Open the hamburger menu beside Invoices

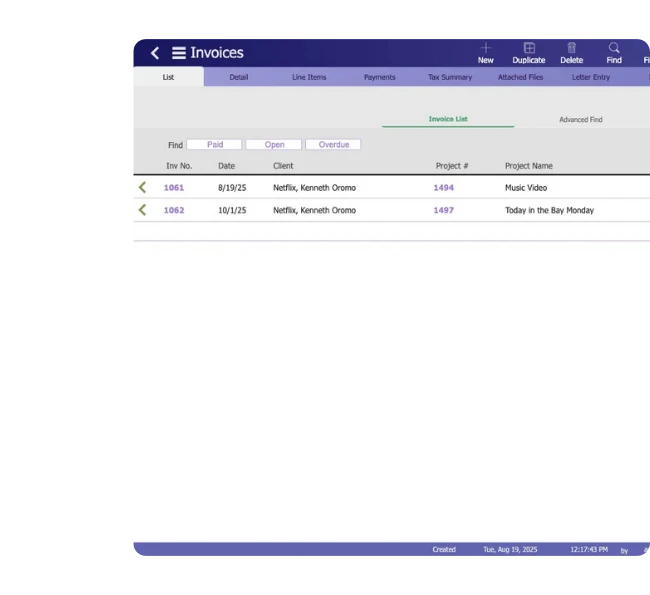179,53
